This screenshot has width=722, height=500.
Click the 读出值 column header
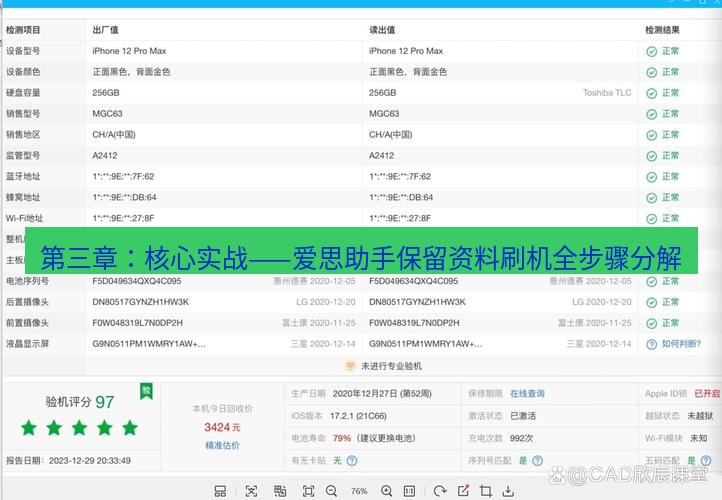point(382,30)
